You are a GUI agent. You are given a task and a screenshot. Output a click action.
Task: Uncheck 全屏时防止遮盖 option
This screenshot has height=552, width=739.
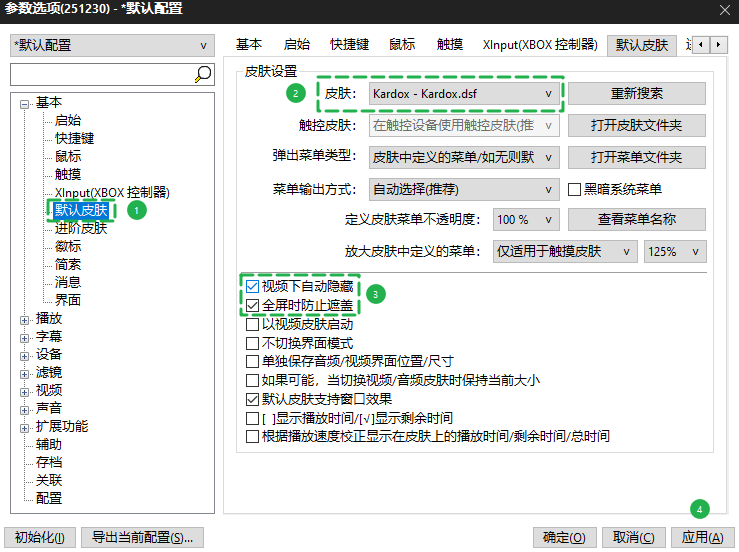tap(253, 304)
